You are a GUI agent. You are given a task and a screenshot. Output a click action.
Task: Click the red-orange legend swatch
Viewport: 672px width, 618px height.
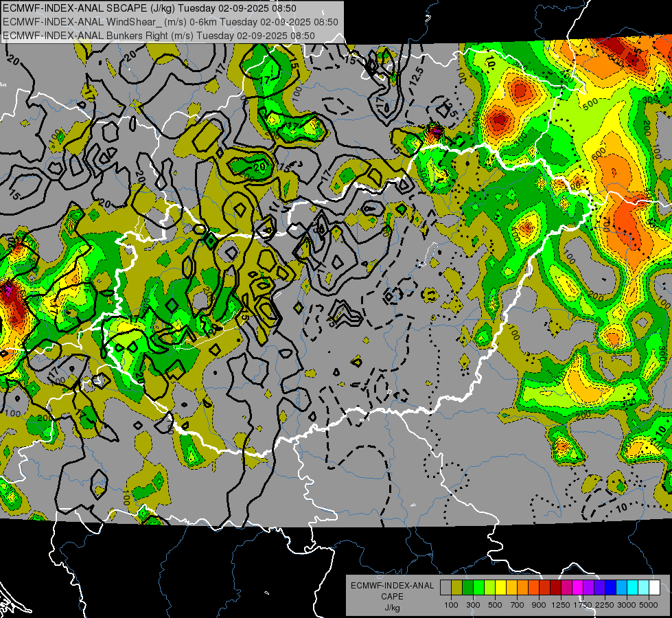pyautogui.click(x=533, y=588)
